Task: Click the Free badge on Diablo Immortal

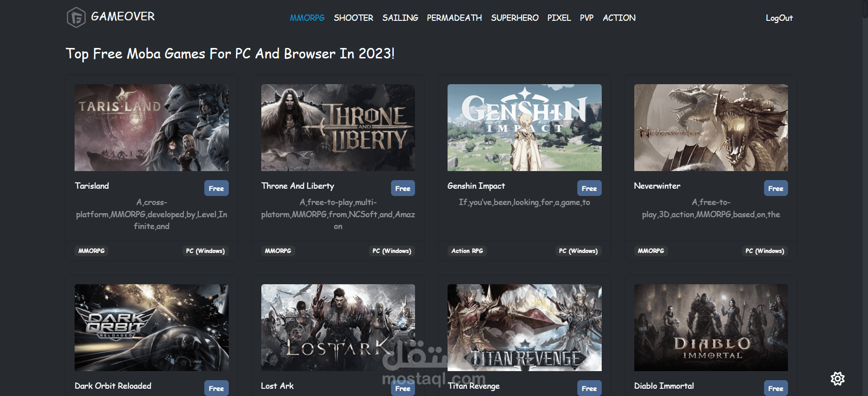Action: pyautogui.click(x=776, y=388)
